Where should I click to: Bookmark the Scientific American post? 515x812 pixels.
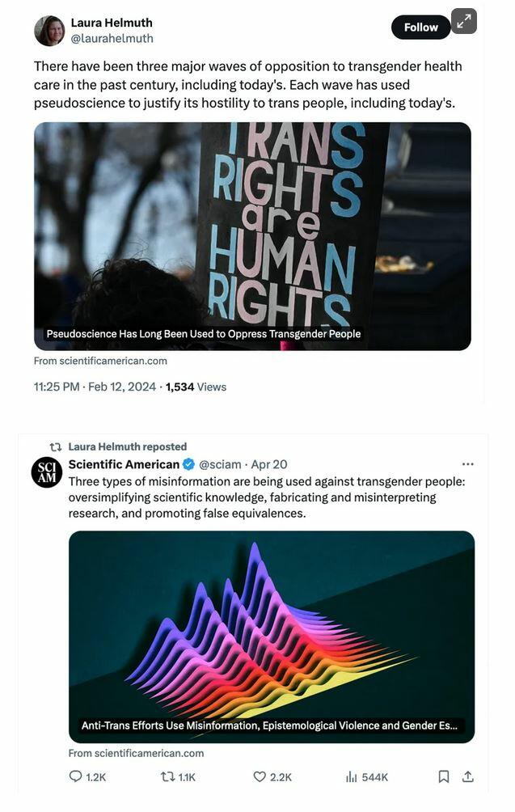point(444,776)
